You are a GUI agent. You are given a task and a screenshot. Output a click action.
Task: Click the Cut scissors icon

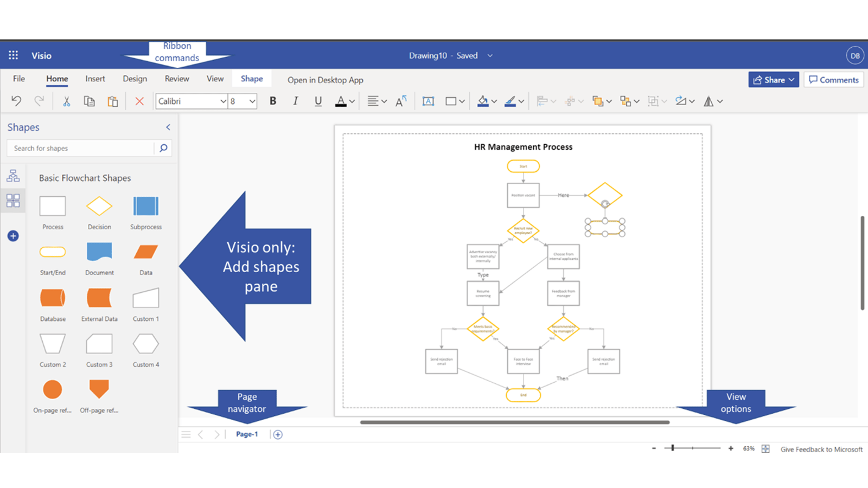click(x=66, y=101)
